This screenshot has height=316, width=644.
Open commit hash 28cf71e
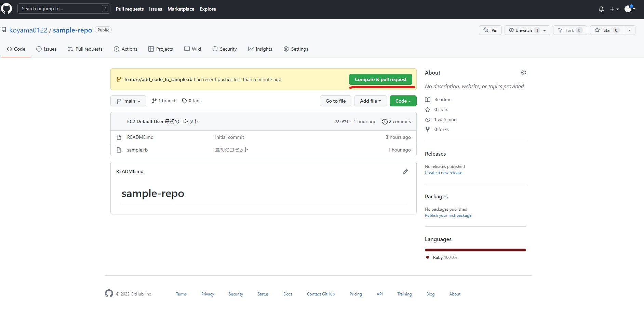point(343,122)
